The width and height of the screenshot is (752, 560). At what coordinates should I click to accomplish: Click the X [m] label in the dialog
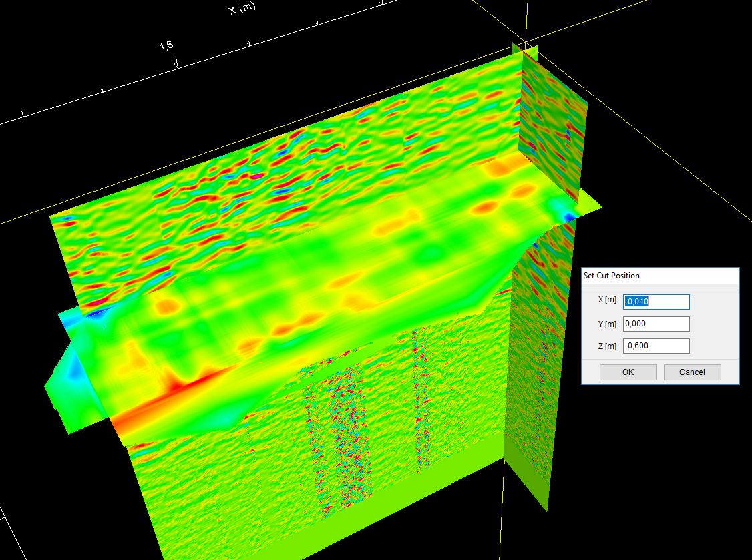coord(607,300)
